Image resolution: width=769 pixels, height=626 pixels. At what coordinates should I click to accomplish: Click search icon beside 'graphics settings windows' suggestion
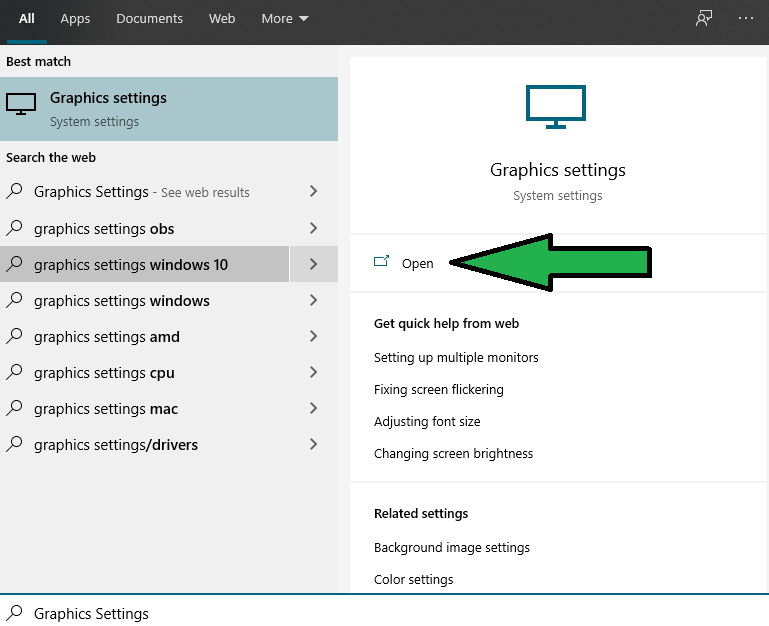pos(15,300)
